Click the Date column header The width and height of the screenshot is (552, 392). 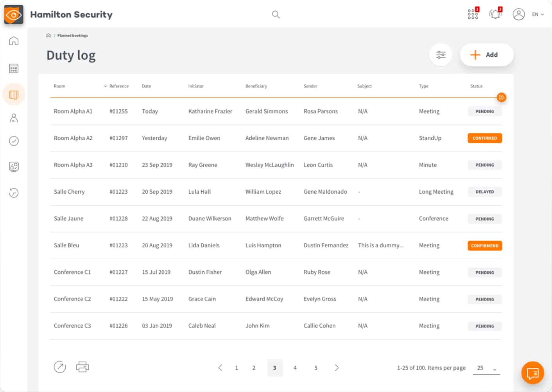pyautogui.click(x=147, y=86)
